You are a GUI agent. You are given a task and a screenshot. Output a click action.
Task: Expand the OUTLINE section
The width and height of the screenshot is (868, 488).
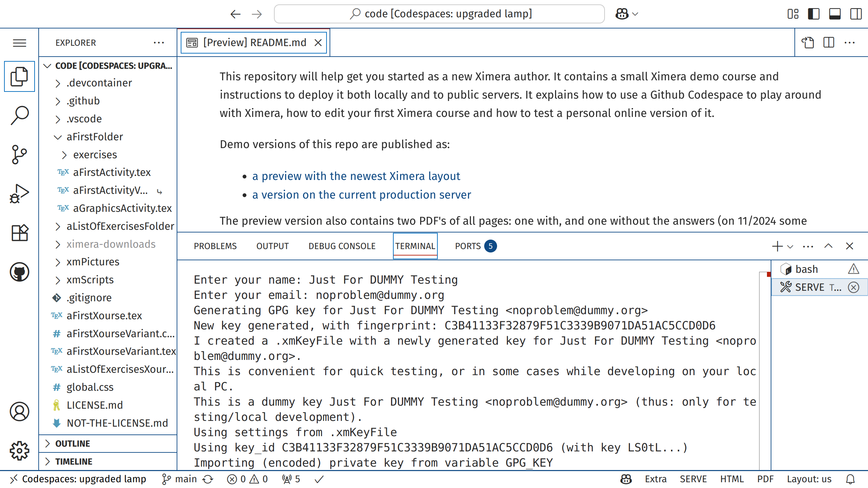(73, 444)
